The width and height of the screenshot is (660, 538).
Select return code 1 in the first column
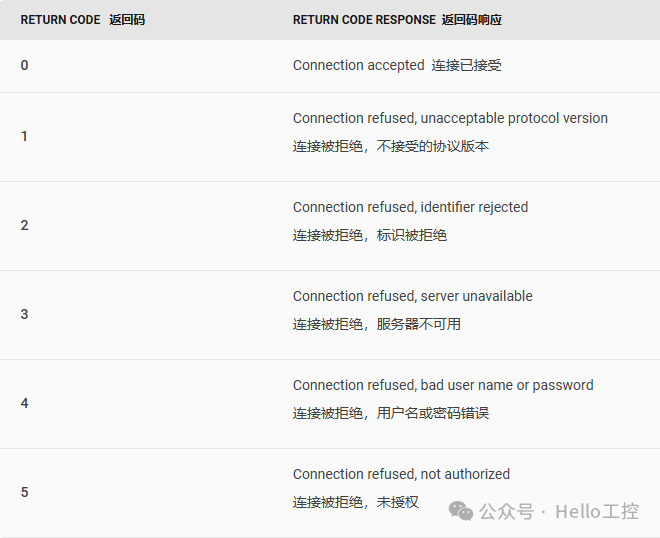25,136
